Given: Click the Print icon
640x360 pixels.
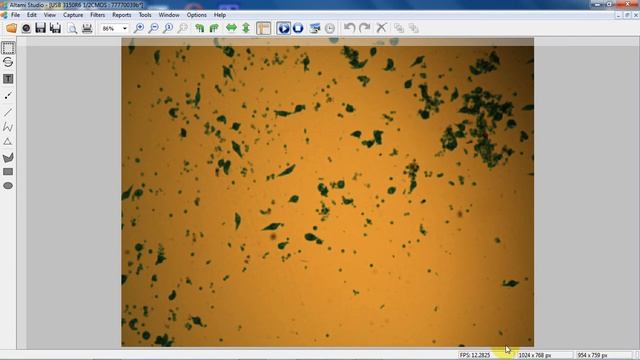Looking at the screenshot, I should click(x=87, y=28).
